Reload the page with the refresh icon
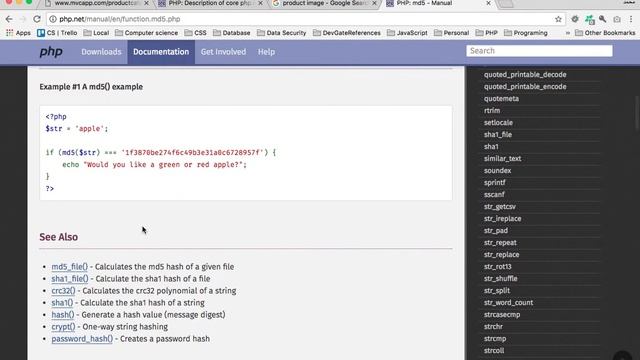 pos(37,19)
